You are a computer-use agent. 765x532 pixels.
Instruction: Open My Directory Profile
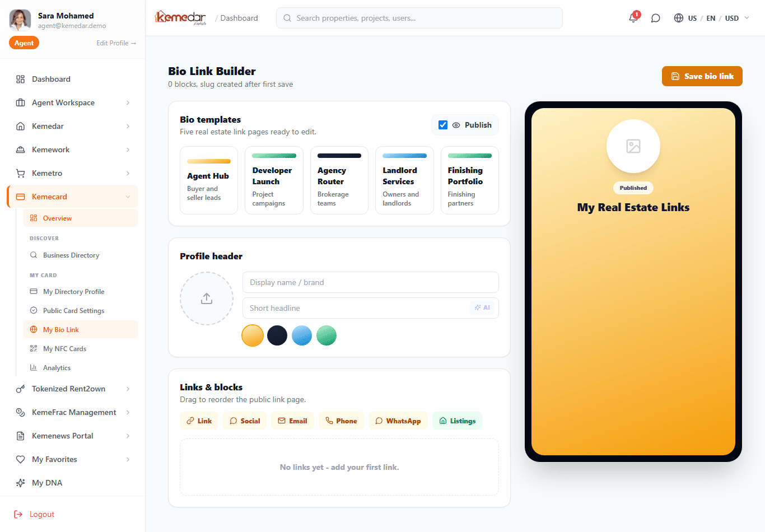point(81,291)
